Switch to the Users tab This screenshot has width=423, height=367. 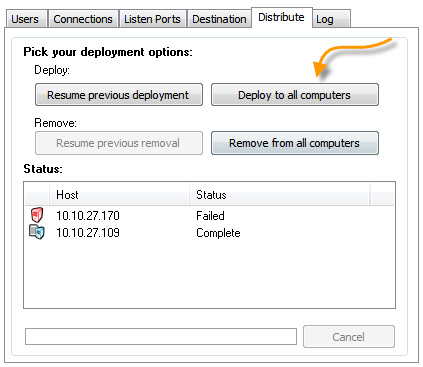(x=26, y=19)
